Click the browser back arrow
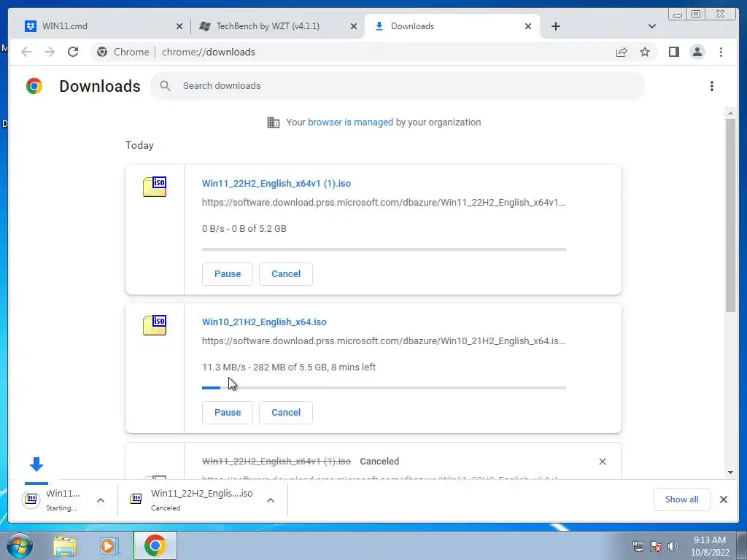747x560 pixels. click(x=26, y=52)
